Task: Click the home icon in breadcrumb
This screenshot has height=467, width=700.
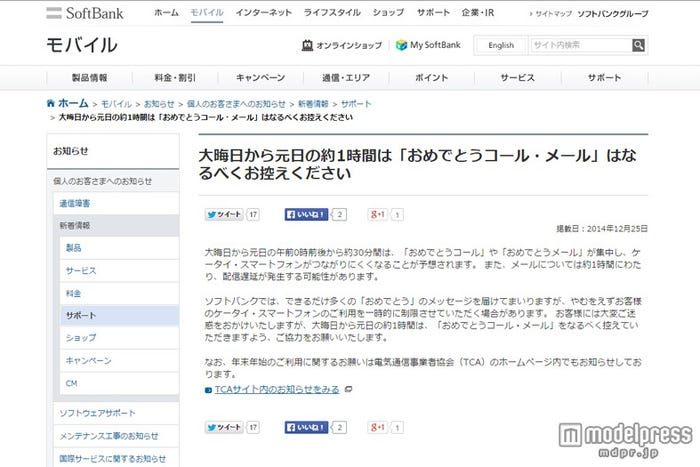Action: (x=51, y=103)
